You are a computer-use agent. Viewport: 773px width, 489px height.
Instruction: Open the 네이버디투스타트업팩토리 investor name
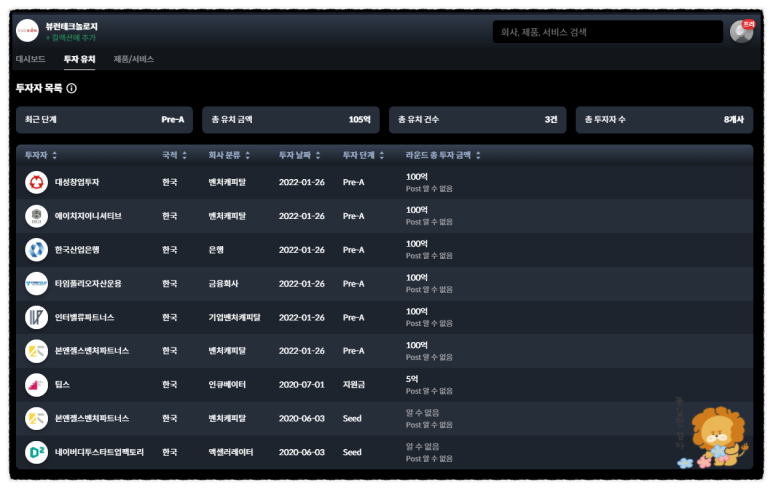tap(99, 452)
